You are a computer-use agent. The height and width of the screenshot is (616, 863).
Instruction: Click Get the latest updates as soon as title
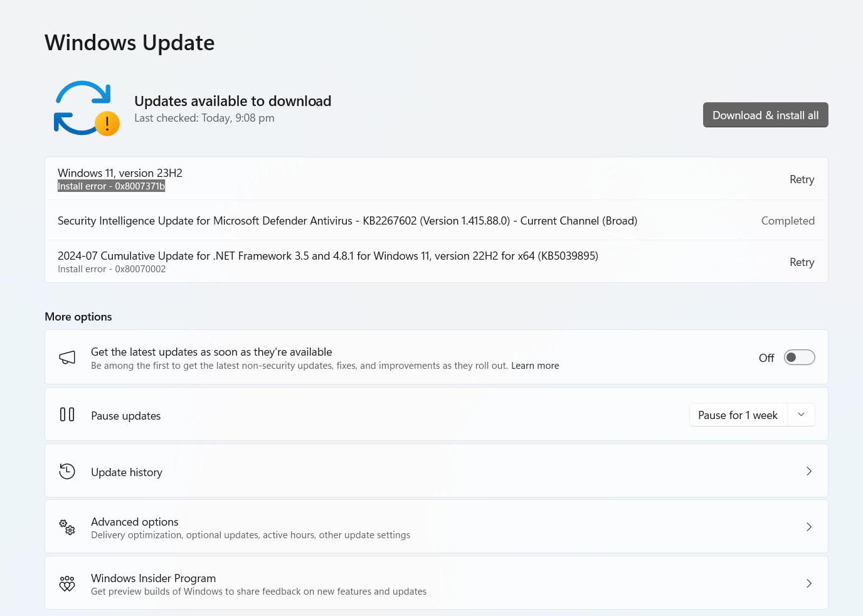pos(211,352)
